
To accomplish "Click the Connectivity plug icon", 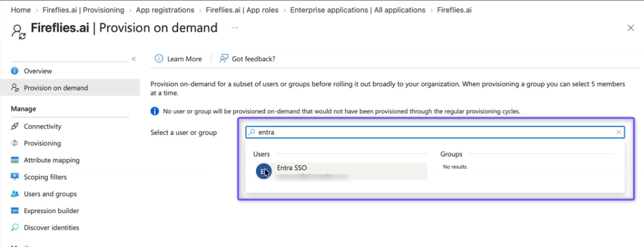I will (x=15, y=126).
